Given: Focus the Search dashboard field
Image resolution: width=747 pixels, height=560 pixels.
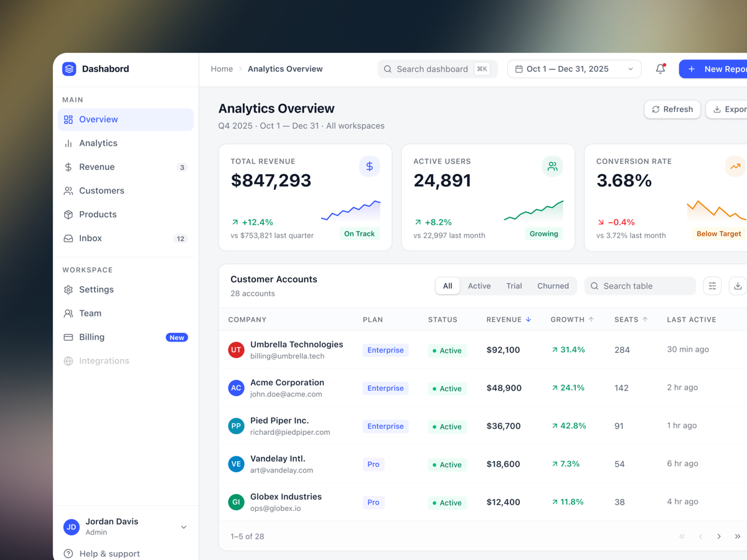Looking at the screenshot, I should click(438, 69).
